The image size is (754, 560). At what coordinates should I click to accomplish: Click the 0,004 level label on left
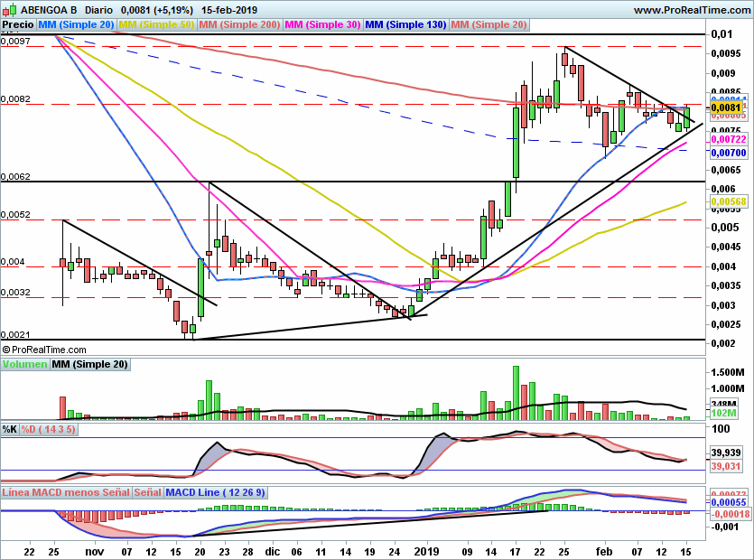click(x=13, y=262)
